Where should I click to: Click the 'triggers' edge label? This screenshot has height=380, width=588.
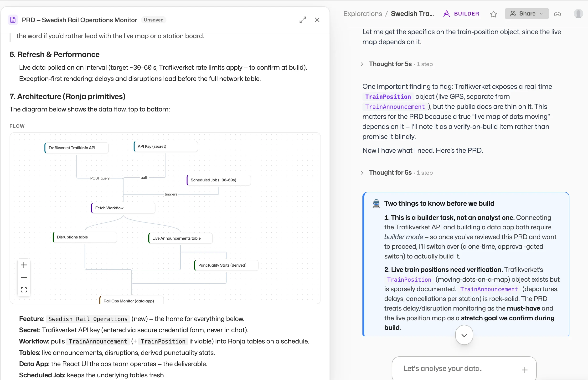[171, 194]
